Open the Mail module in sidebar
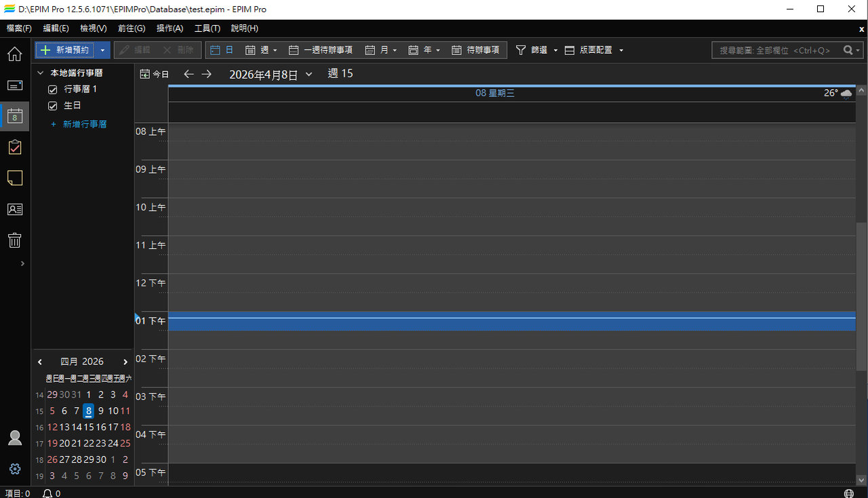Screen dimensions: 868x498 pos(15,85)
